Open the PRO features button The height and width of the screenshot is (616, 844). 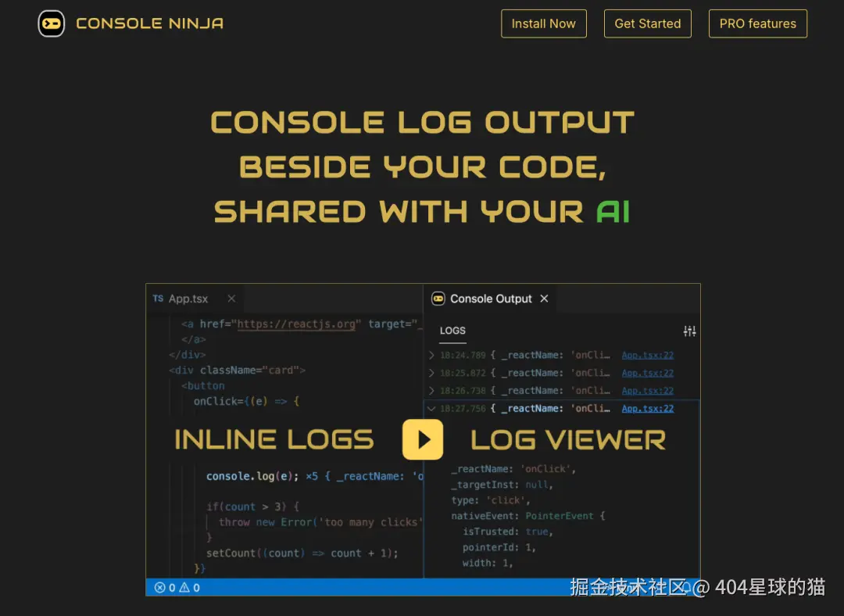(757, 23)
